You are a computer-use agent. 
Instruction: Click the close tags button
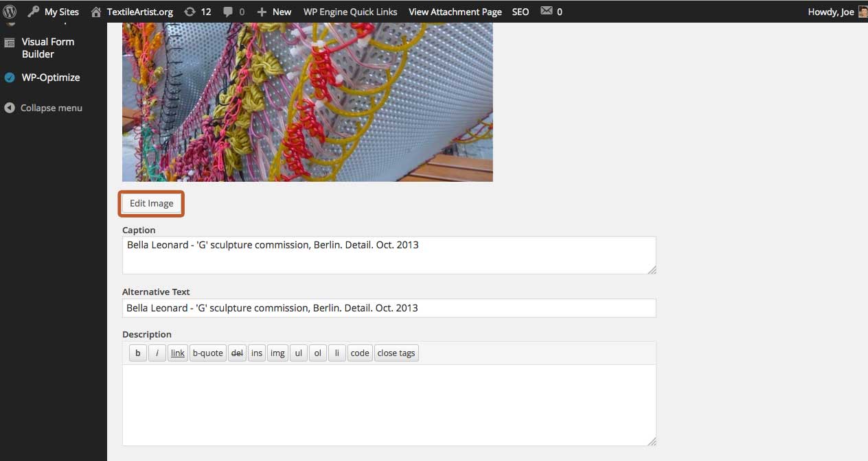coord(396,353)
